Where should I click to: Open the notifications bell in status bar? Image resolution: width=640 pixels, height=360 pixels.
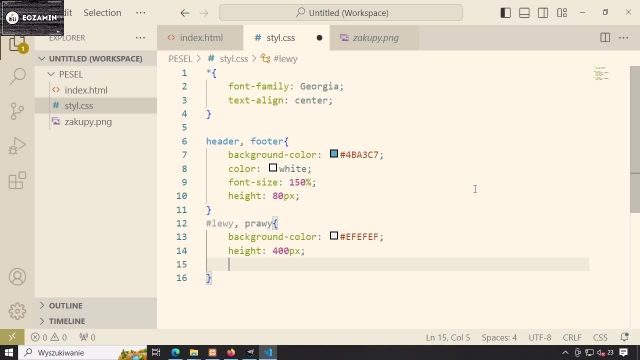click(x=624, y=338)
